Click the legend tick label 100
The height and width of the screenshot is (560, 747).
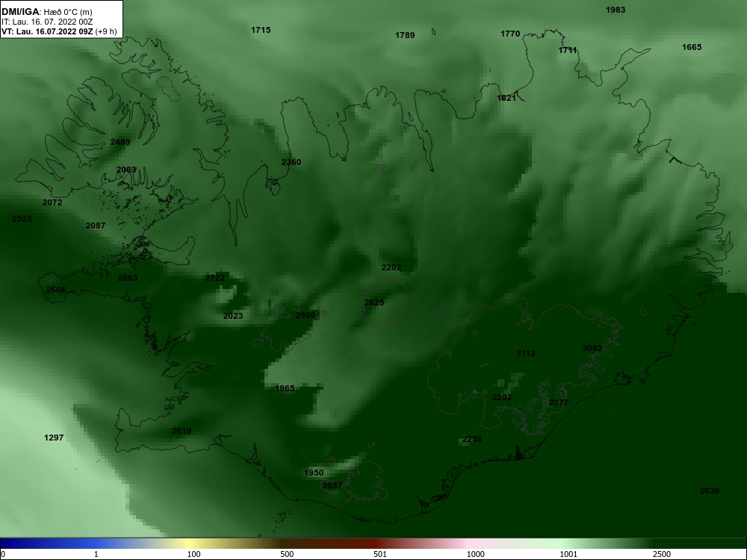(193, 554)
